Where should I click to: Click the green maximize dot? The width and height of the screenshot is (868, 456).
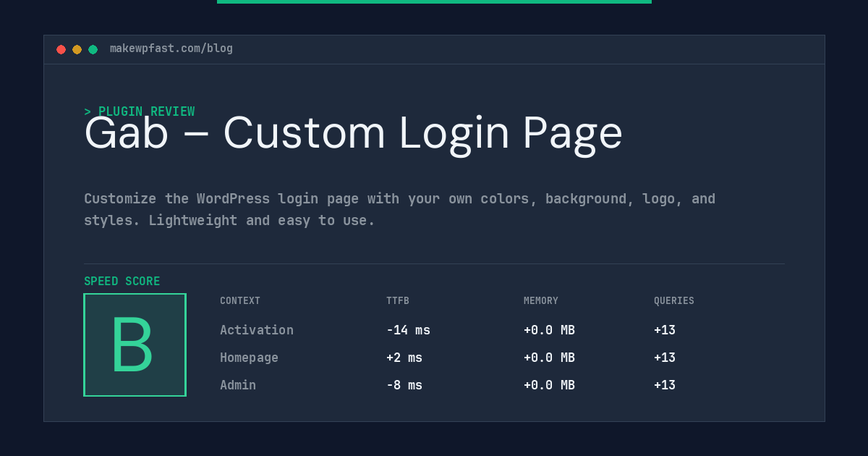point(93,49)
